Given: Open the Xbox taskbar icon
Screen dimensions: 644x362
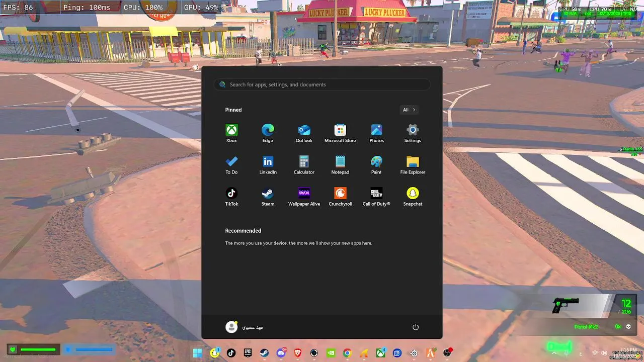Looking at the screenshot, I should point(381,353).
